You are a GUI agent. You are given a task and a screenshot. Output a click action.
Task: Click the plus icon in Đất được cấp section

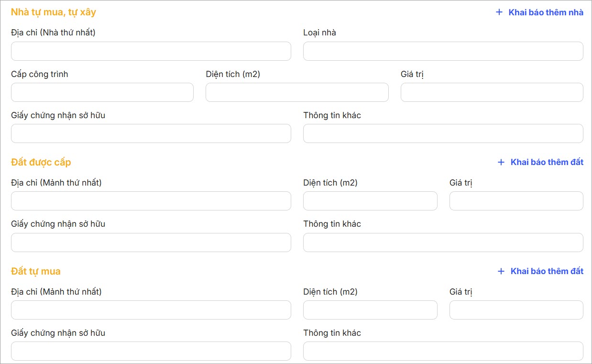[501, 162]
